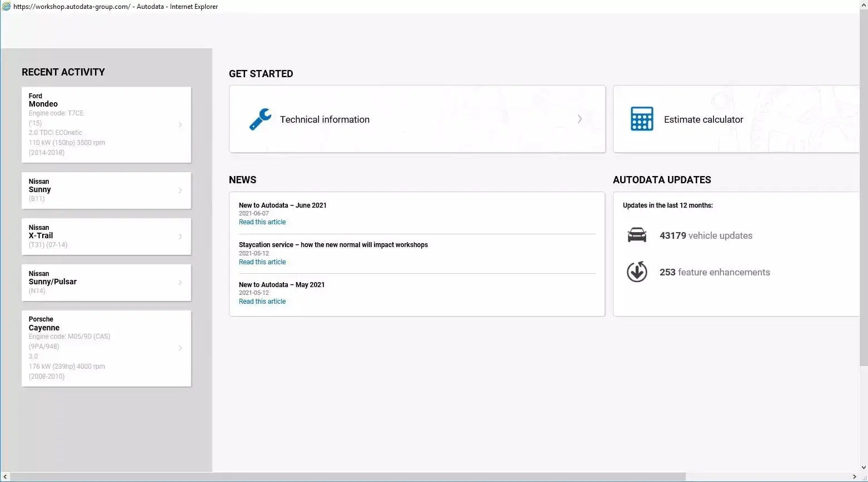
Task: Click the car icon next to vehicle updates
Action: (637, 234)
